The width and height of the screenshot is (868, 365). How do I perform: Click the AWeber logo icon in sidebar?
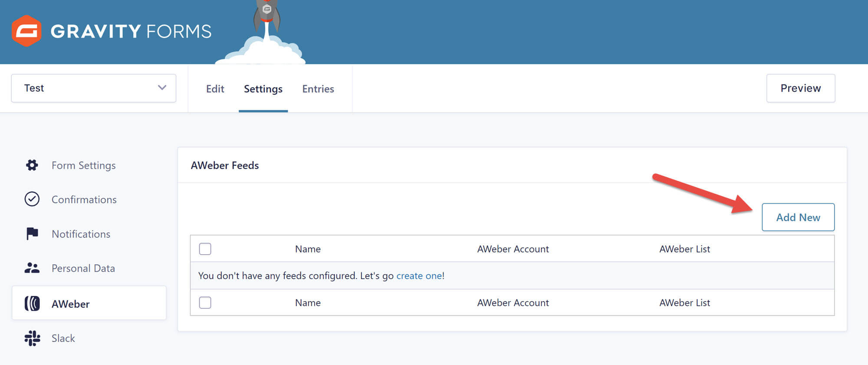point(32,303)
